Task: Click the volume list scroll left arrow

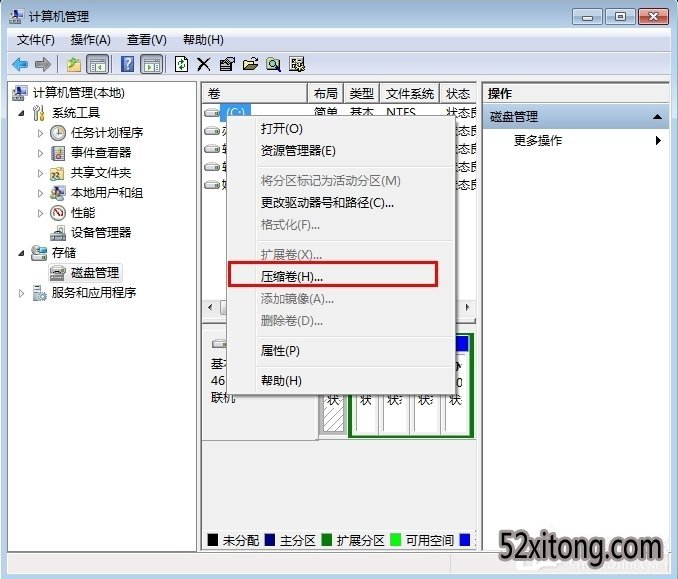Action: [x=210, y=307]
